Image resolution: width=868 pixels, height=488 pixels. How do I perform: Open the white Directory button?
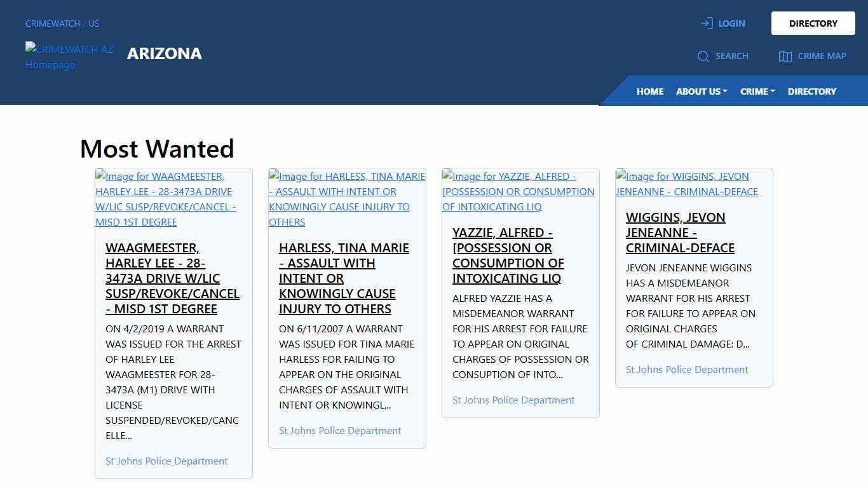(813, 24)
